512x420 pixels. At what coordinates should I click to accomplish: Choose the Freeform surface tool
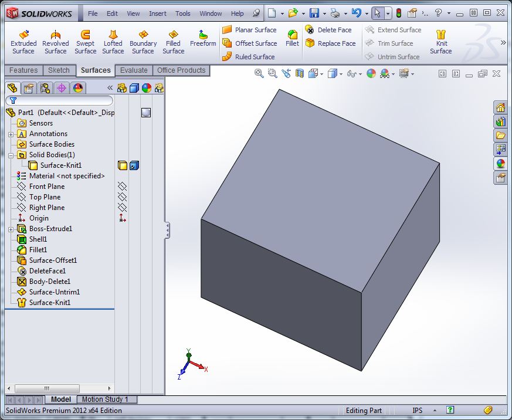203,39
